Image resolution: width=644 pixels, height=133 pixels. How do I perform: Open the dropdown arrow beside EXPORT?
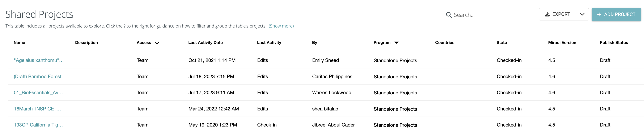[582, 14]
